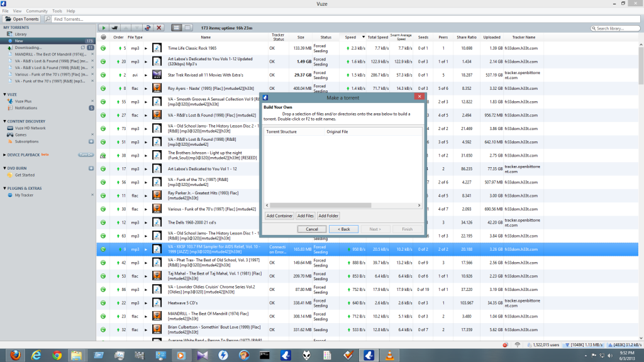Click the Open Torrents button
The width and height of the screenshot is (644, 362).
[x=22, y=19]
